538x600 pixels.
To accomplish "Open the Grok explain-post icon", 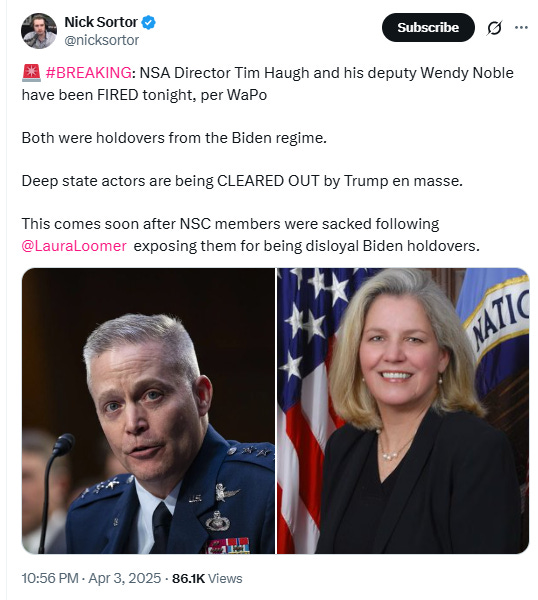I will click(494, 28).
